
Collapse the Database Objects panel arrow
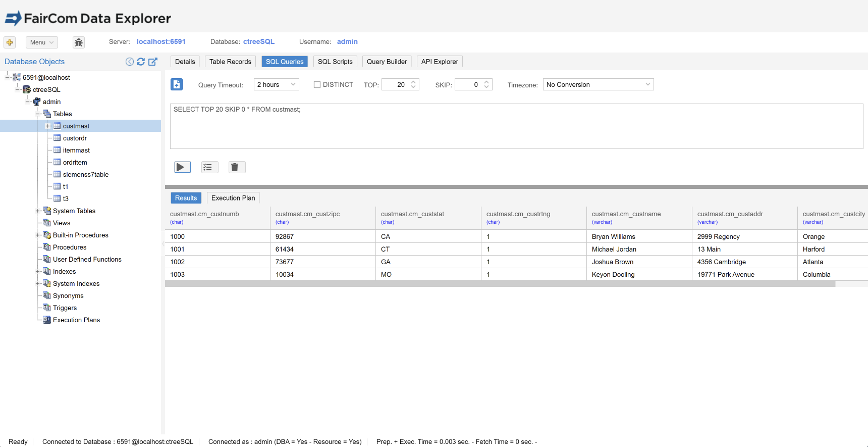(130, 62)
